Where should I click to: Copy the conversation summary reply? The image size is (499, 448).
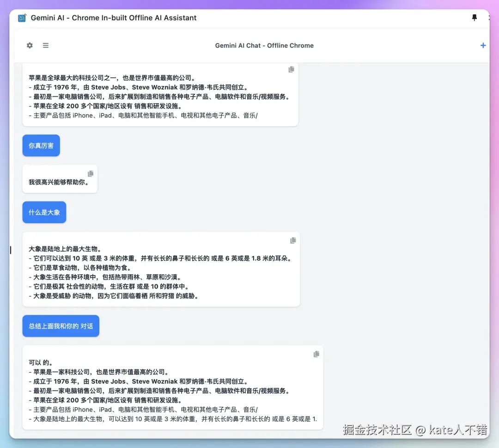click(316, 354)
